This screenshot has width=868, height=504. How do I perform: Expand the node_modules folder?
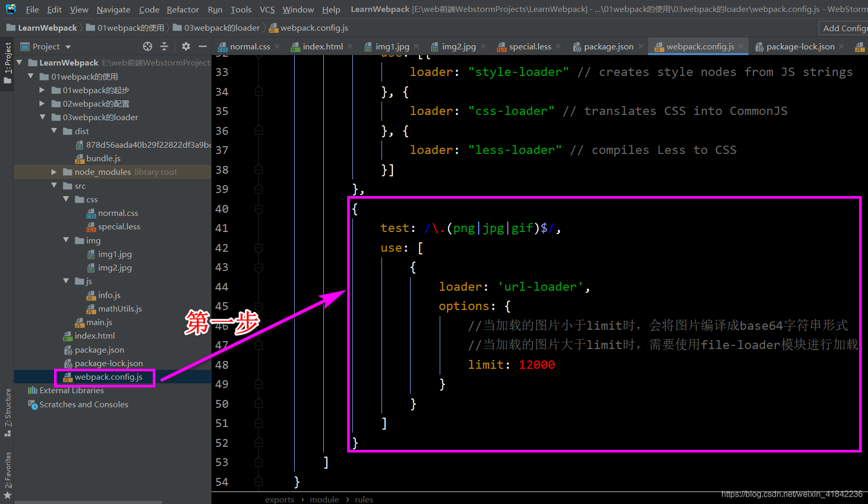54,172
